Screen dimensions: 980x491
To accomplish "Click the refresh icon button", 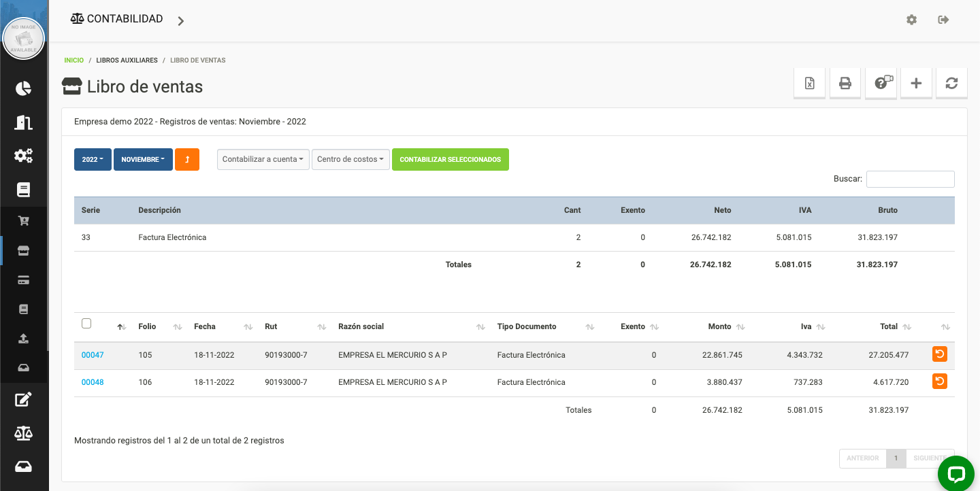I will [951, 84].
